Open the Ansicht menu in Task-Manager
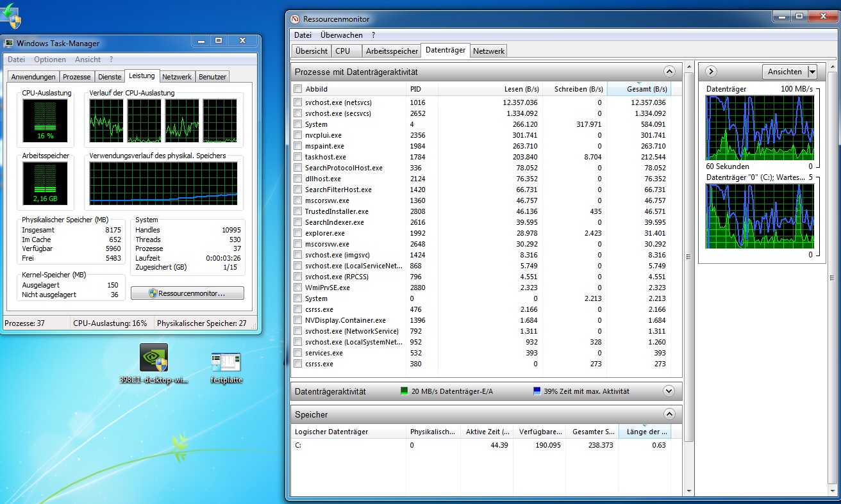This screenshot has width=841, height=504. coord(88,60)
